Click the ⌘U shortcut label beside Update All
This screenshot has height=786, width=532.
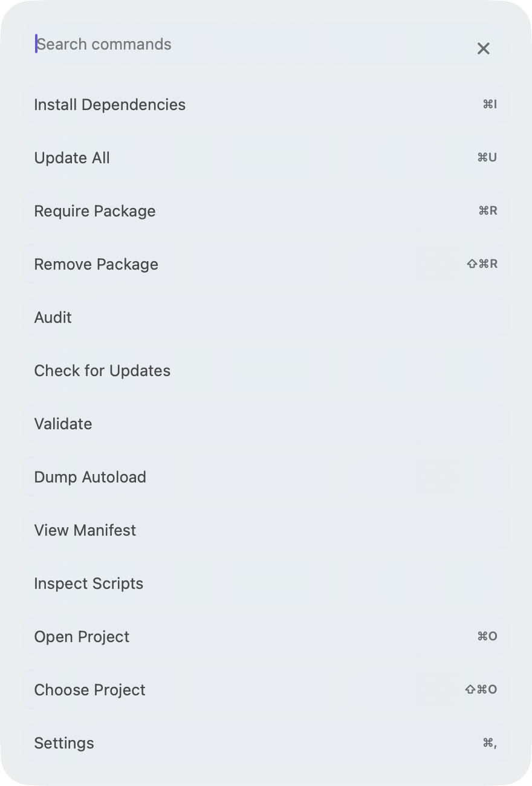(x=487, y=158)
